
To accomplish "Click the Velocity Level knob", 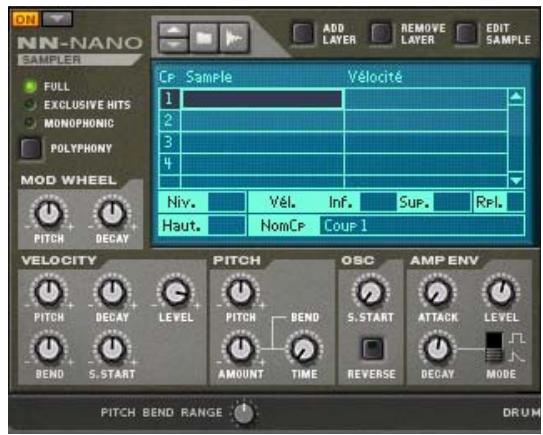I will click(x=176, y=292).
